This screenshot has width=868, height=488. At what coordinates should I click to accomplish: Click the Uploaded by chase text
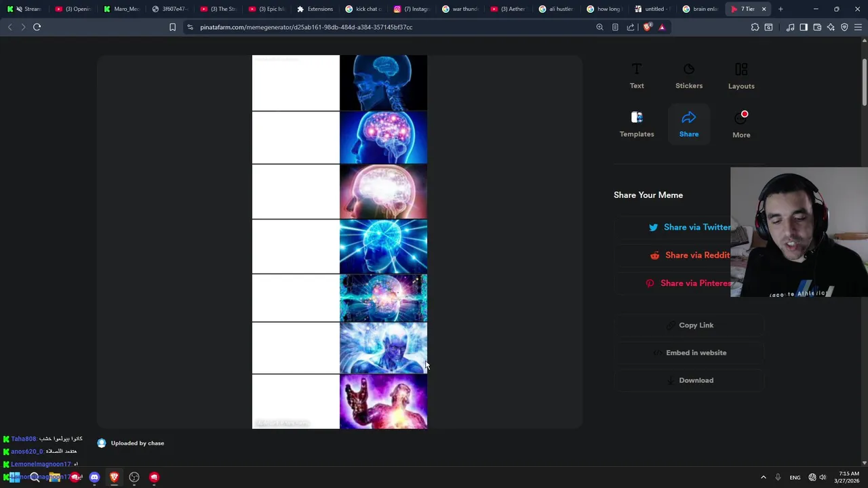(138, 443)
